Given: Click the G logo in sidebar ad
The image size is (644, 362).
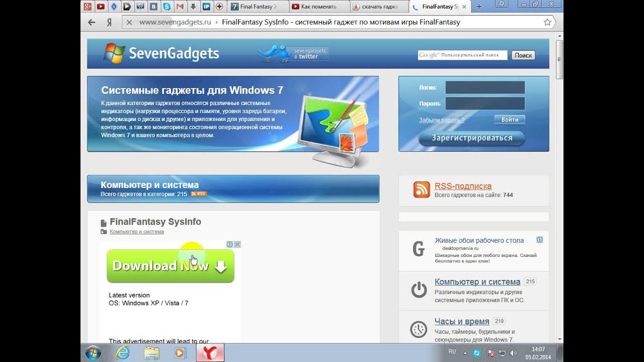Looking at the screenshot, I should coord(419,249).
